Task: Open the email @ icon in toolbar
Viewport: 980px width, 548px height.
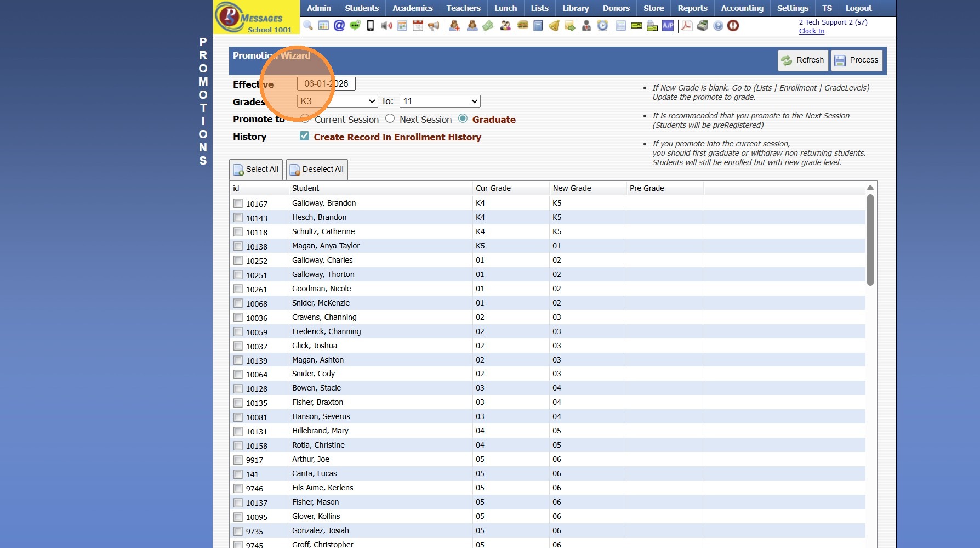Action: (x=339, y=25)
